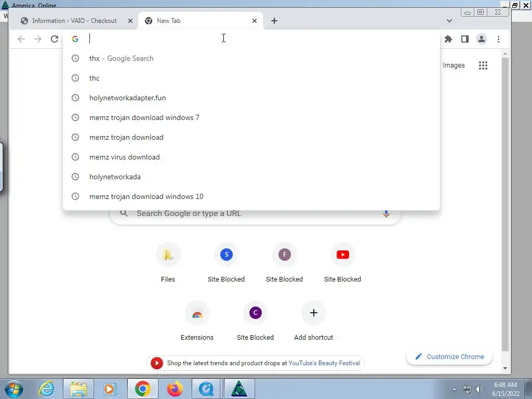This screenshot has width=532, height=399.
Task: Open the Windows Start orb
Action: point(14,389)
